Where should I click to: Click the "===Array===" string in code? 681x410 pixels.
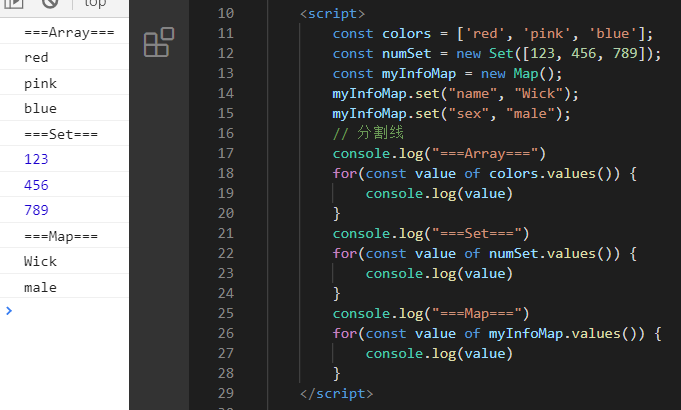coord(485,153)
